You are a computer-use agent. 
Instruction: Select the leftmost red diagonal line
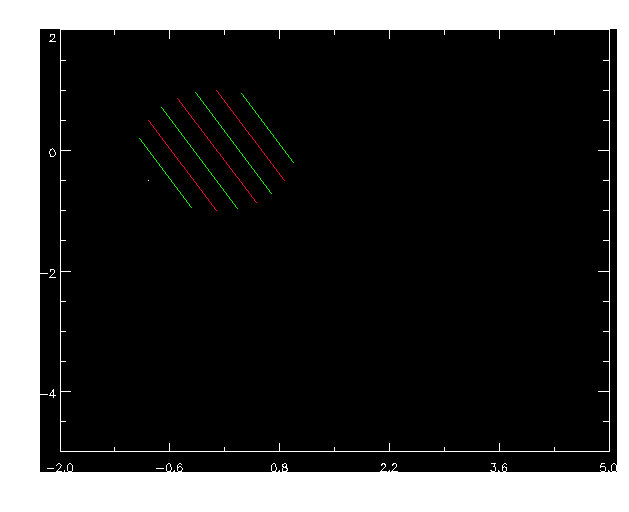tap(182, 165)
